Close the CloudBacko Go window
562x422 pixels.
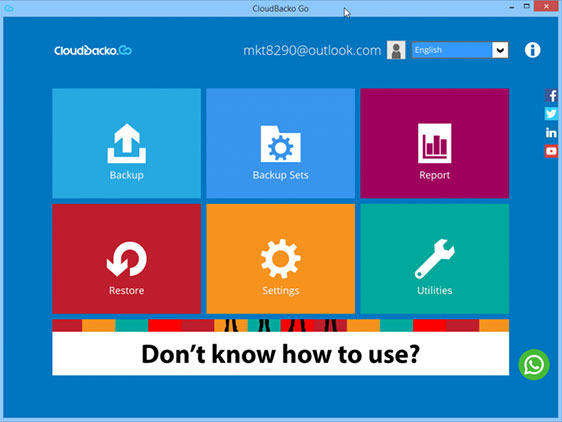pyautogui.click(x=546, y=6)
